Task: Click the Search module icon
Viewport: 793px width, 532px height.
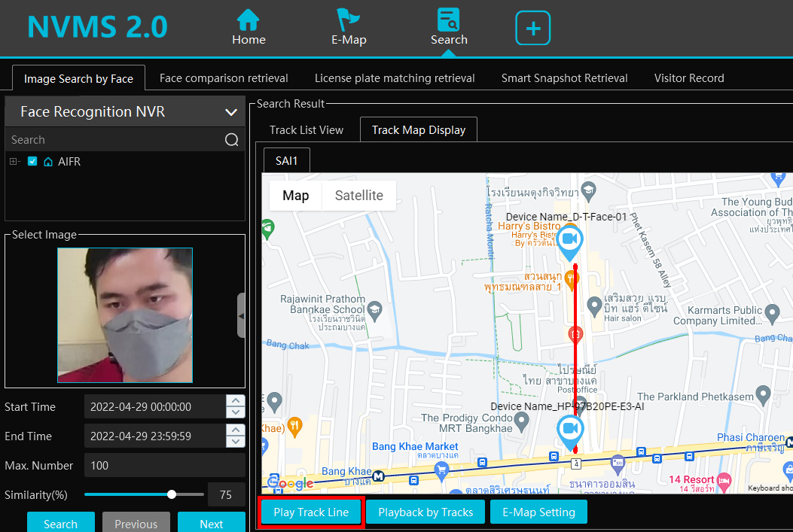Action: coord(449,20)
